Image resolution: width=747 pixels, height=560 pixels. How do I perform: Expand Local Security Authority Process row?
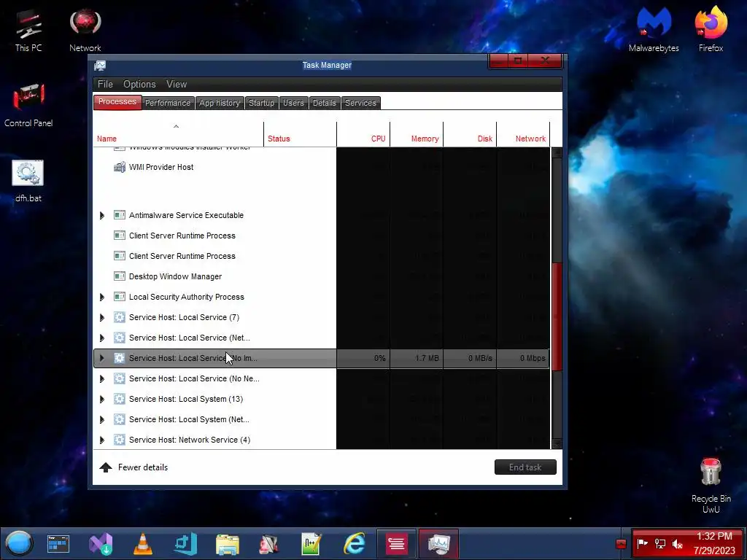click(102, 297)
